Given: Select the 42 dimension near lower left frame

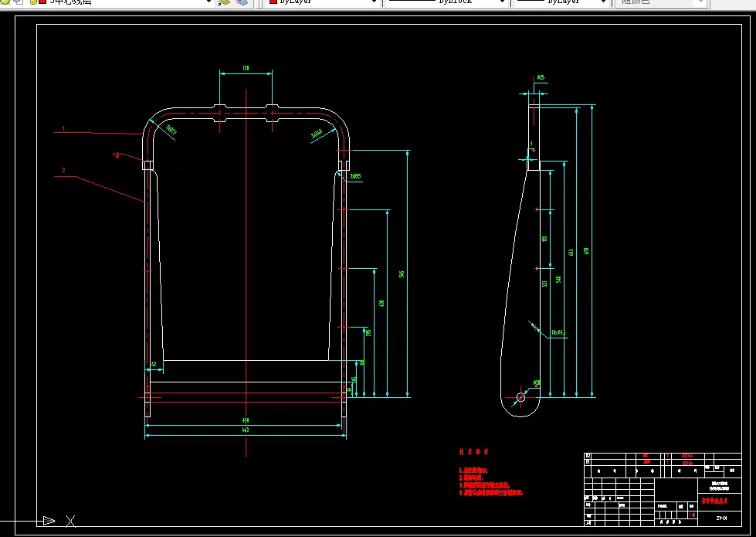Looking at the screenshot, I should (x=154, y=364).
